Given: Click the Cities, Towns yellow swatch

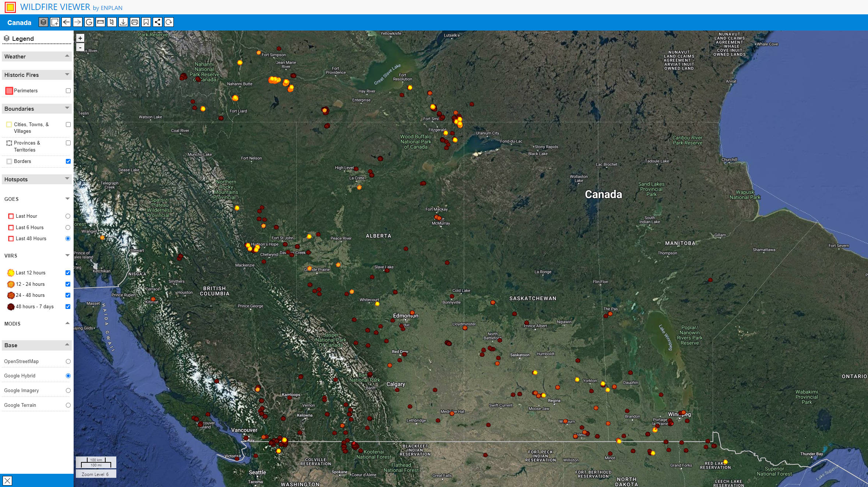Looking at the screenshot, I should [x=9, y=124].
